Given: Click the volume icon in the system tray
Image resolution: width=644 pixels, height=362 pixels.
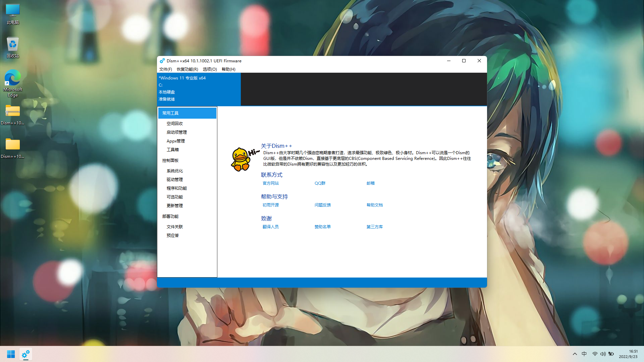Looking at the screenshot, I should [603, 354].
